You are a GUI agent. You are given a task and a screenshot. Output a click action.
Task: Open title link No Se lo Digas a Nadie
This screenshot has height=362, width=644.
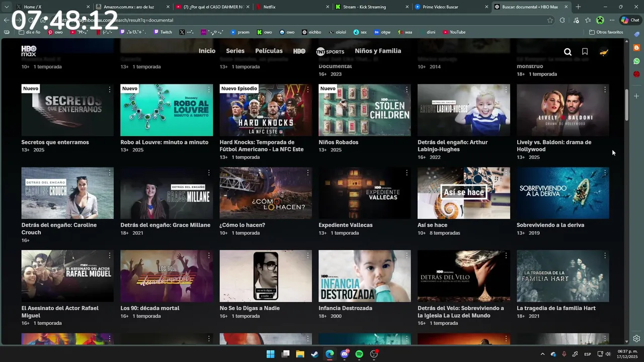(x=250, y=308)
